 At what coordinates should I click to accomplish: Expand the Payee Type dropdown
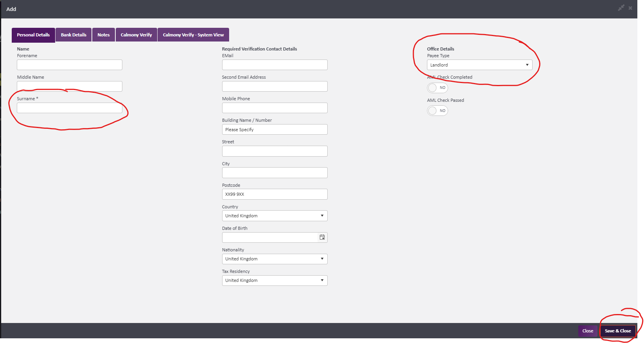point(479,65)
